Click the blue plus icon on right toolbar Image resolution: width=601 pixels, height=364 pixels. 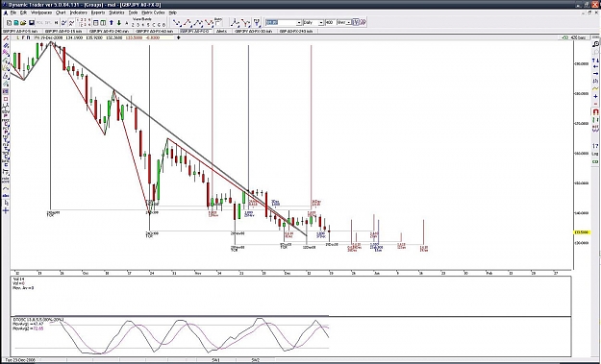[x=595, y=96]
